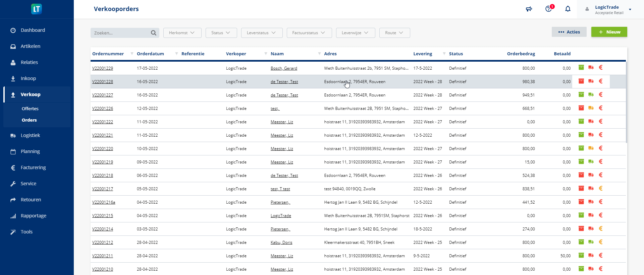Click the megaphone announcements icon
644x275 pixels.
coord(529,9)
